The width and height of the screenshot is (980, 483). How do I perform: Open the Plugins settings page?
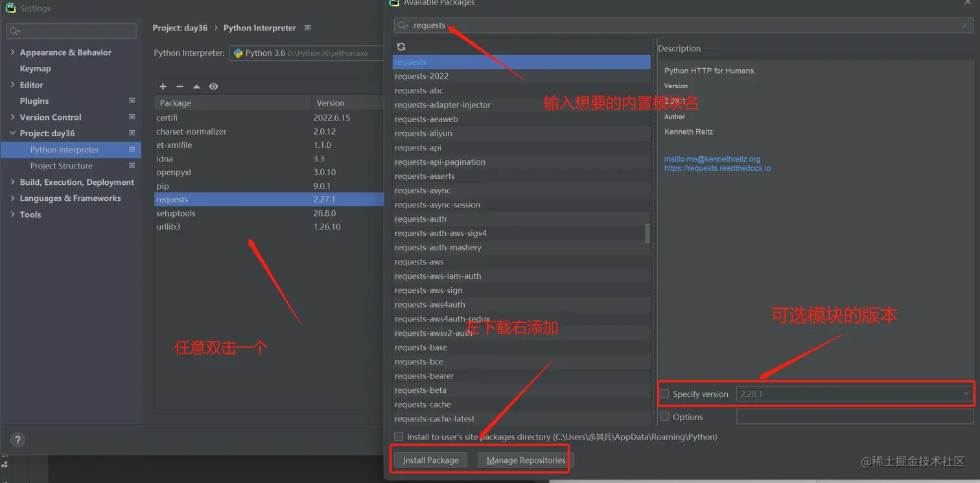click(x=34, y=101)
